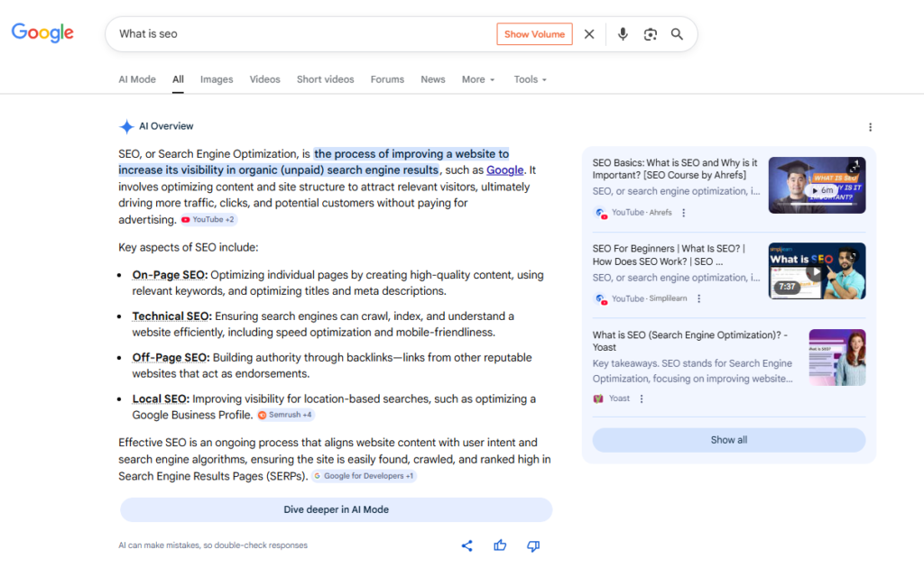Give thumbs up on the AI Overview
This screenshot has width=924, height=568.
tap(500, 545)
